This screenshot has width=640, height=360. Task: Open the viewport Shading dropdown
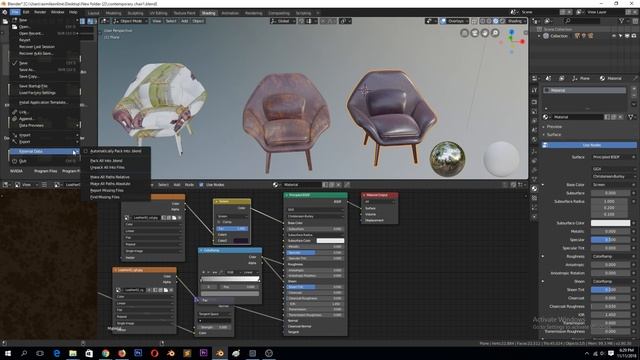(516, 21)
